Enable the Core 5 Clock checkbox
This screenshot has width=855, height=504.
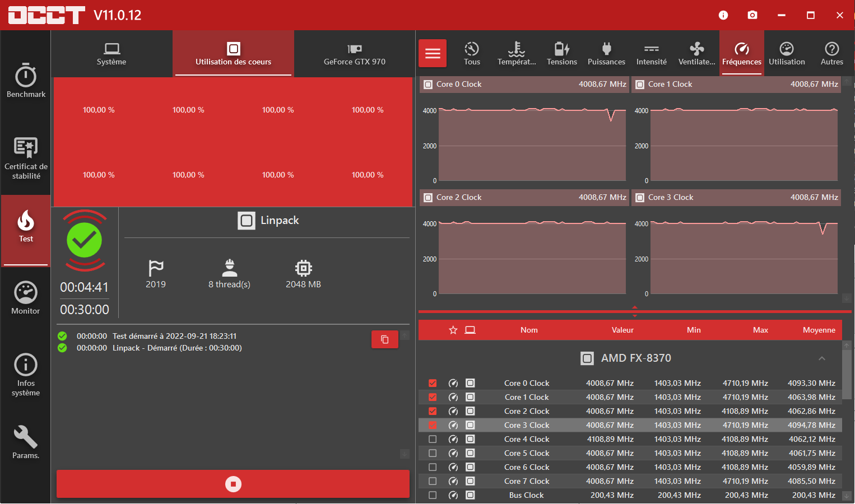tap(433, 453)
